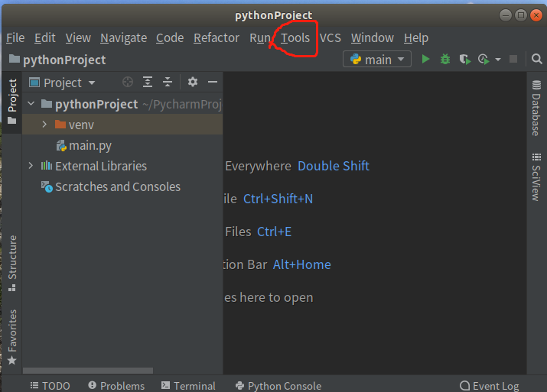Image resolution: width=547 pixels, height=392 pixels.
Task: Run with coverage shield icon
Action: 464,60
